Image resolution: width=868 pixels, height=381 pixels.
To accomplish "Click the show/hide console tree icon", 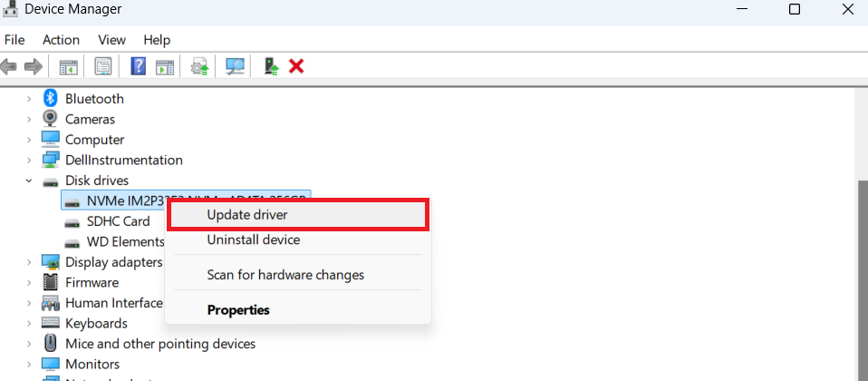I will [x=68, y=66].
